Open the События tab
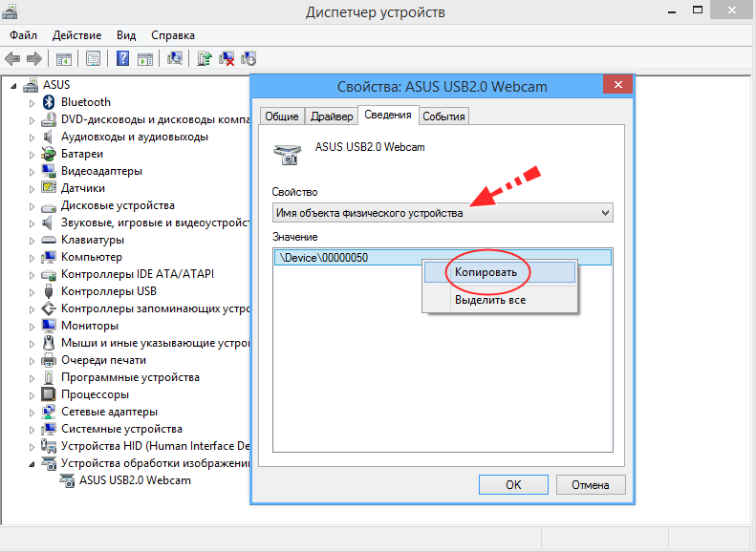 [x=443, y=117]
